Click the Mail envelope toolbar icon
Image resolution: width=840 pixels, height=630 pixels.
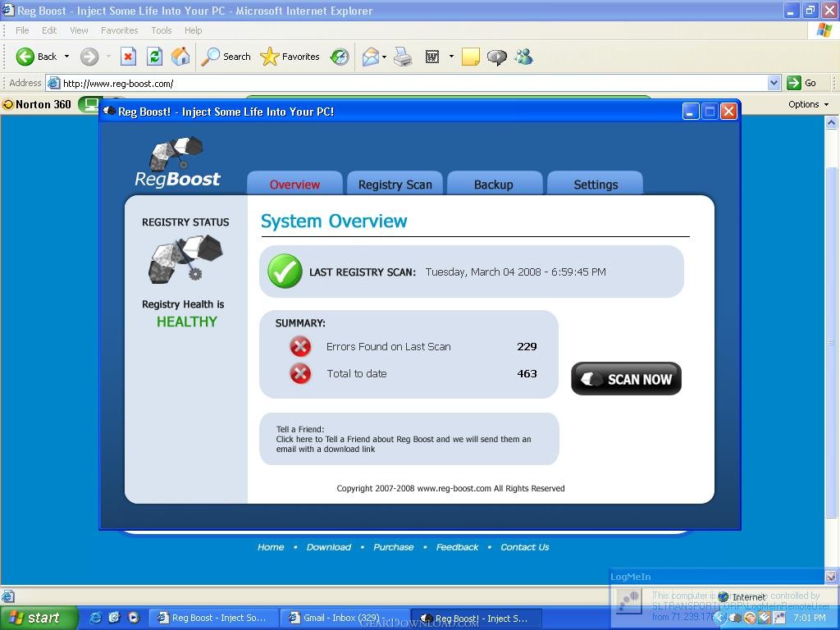[371, 57]
